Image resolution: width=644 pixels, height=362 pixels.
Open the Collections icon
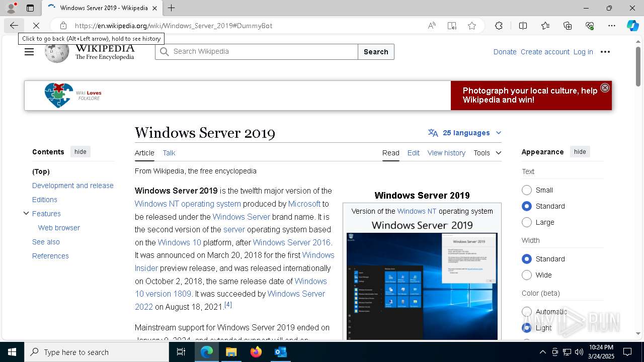coord(568,26)
